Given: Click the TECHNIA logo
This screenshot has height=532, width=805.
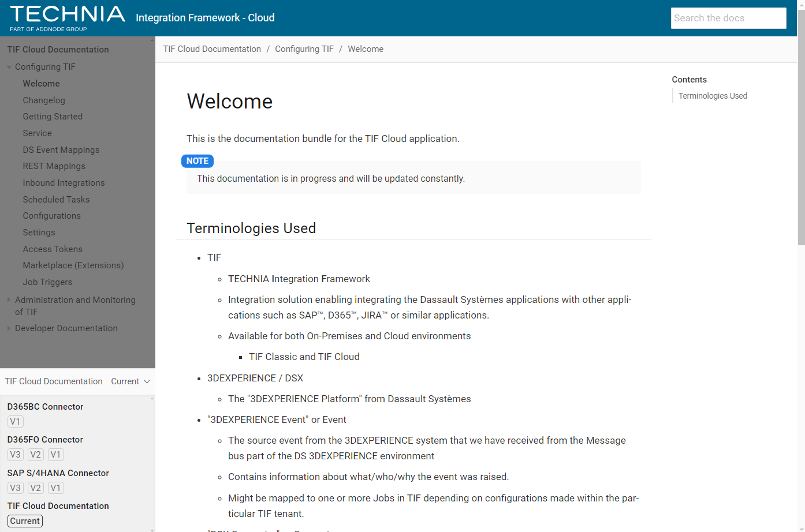Looking at the screenshot, I should (67, 18).
